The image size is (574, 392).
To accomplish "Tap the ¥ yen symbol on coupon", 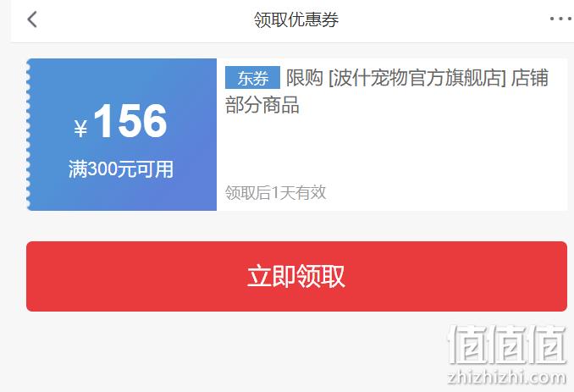I will click(x=80, y=129).
